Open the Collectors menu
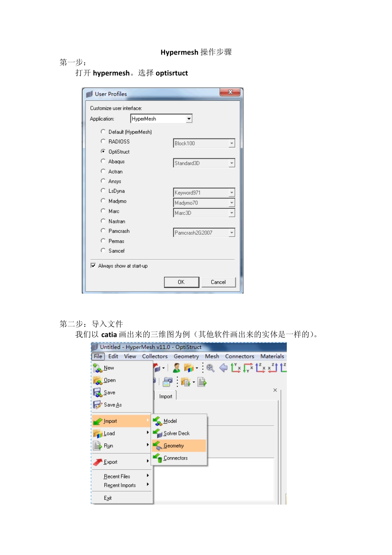This screenshot has width=392, height=555. [x=155, y=356]
